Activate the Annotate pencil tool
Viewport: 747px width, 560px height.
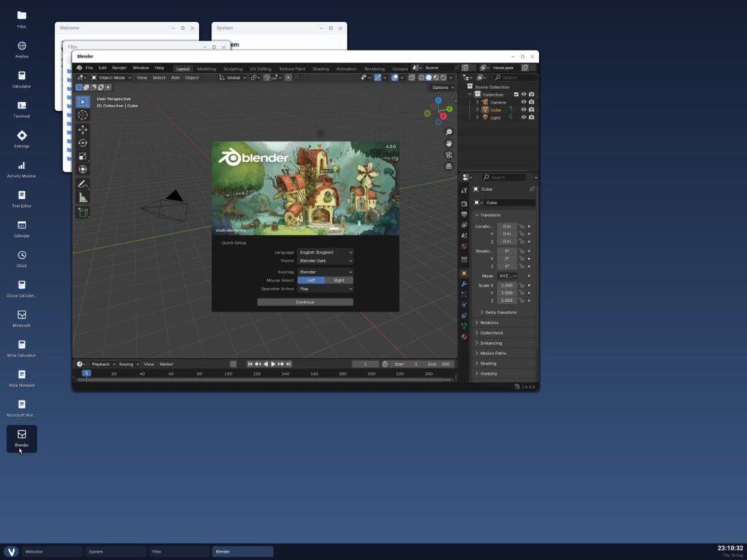[82, 184]
